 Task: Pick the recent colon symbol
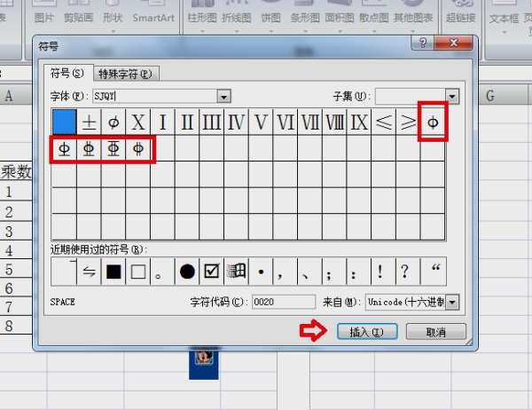[x=359, y=272]
